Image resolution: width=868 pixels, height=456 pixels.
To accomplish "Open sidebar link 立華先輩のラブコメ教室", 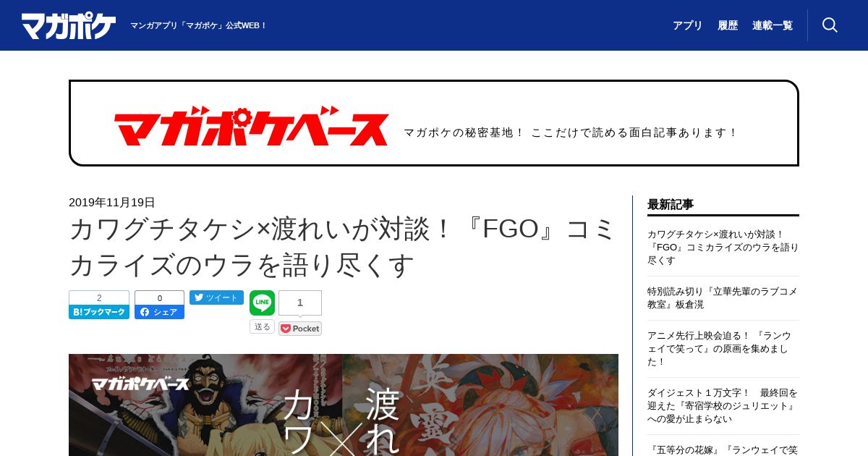I will (x=723, y=298).
